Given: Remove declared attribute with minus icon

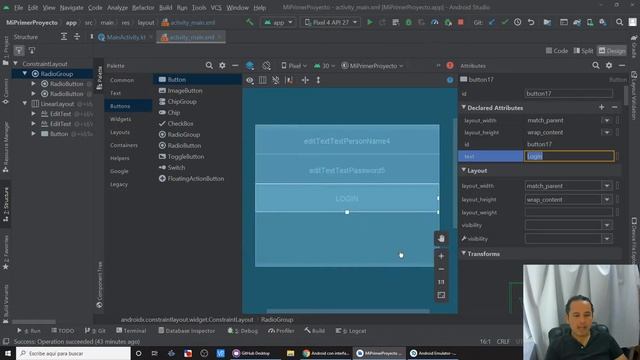Looking at the screenshot, I should (x=615, y=107).
